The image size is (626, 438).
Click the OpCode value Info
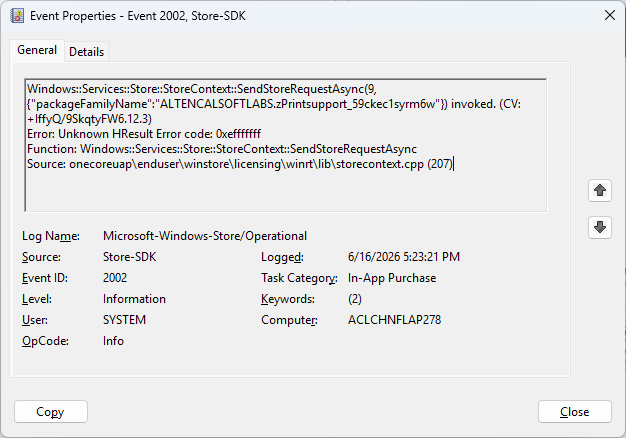point(113,341)
